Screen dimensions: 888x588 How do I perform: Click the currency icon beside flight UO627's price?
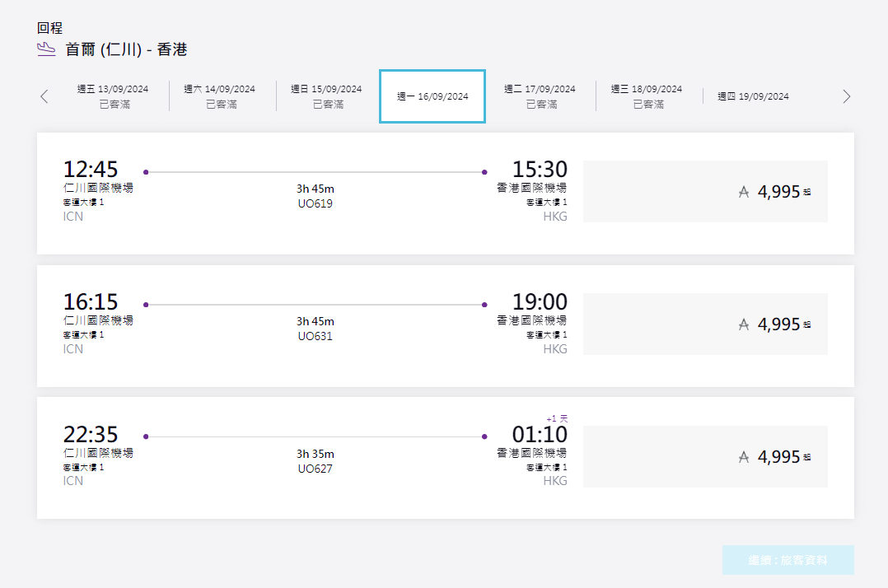(742, 456)
